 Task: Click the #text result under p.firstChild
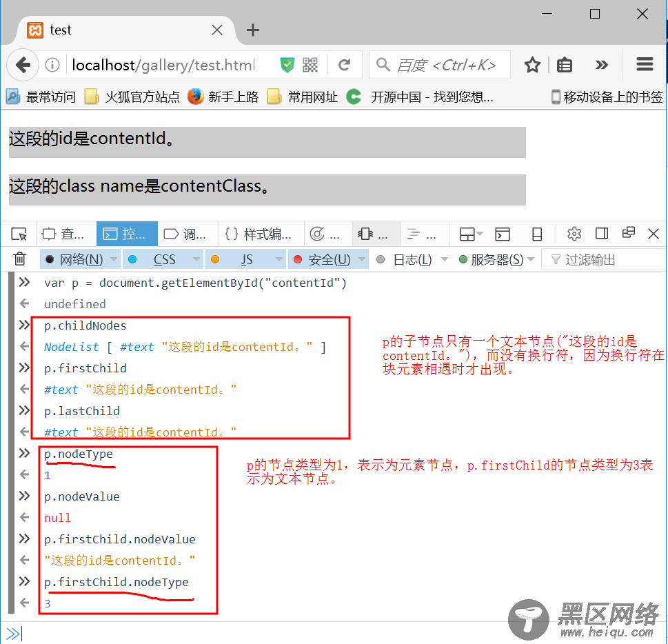pos(140,390)
